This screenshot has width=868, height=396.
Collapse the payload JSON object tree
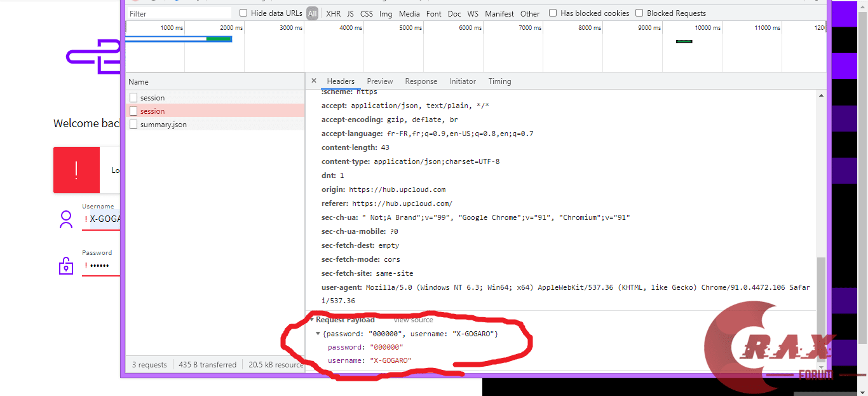[x=318, y=334]
